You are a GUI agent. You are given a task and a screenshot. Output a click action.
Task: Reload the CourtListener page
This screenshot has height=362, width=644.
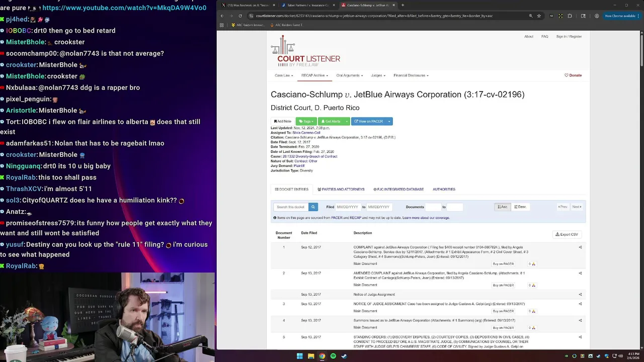pyautogui.click(x=240, y=16)
